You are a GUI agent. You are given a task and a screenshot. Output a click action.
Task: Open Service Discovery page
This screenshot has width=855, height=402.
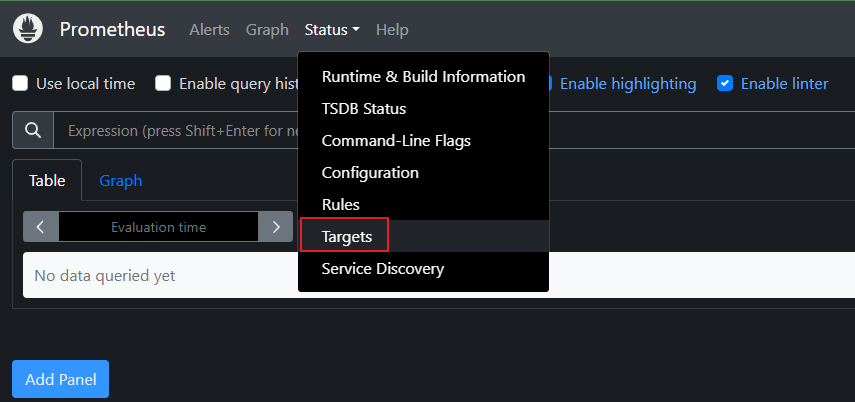(x=423, y=268)
